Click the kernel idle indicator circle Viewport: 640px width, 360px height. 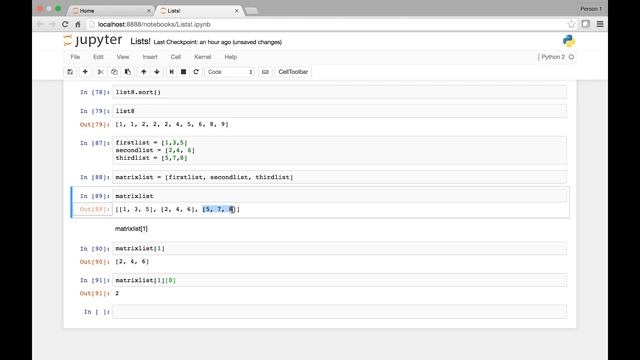click(x=571, y=57)
